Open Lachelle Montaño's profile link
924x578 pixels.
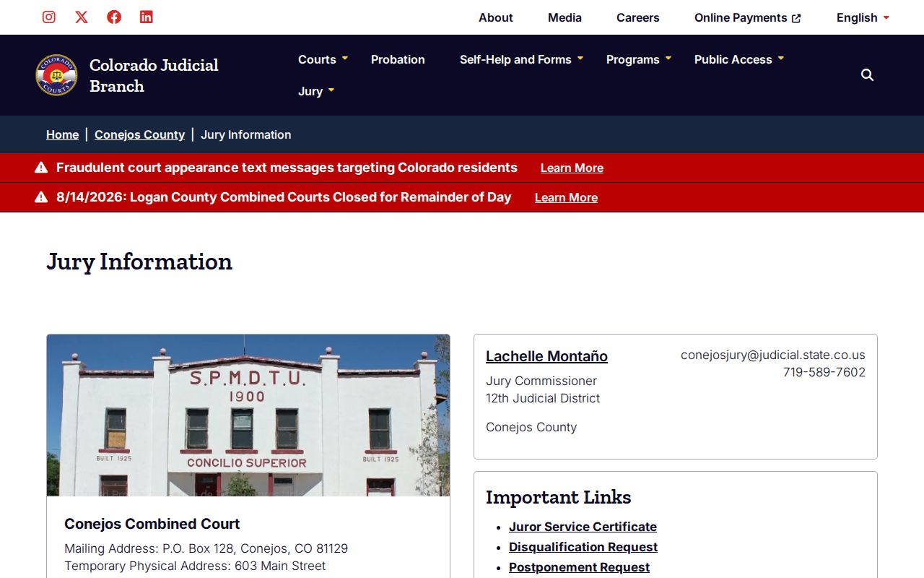(546, 356)
